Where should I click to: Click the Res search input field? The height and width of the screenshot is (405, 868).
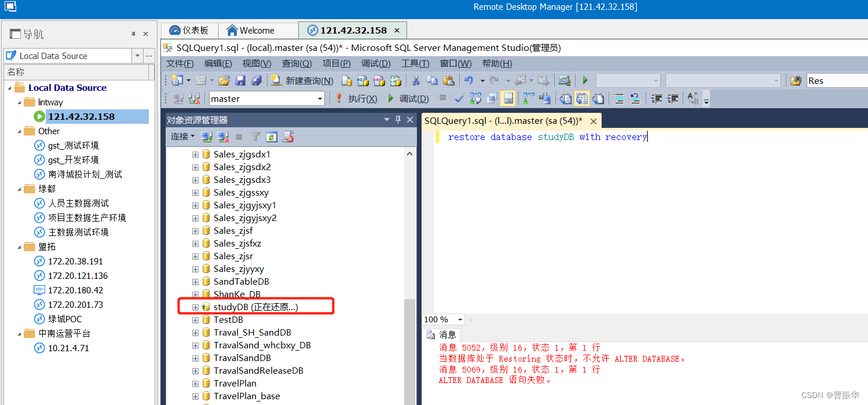[837, 80]
